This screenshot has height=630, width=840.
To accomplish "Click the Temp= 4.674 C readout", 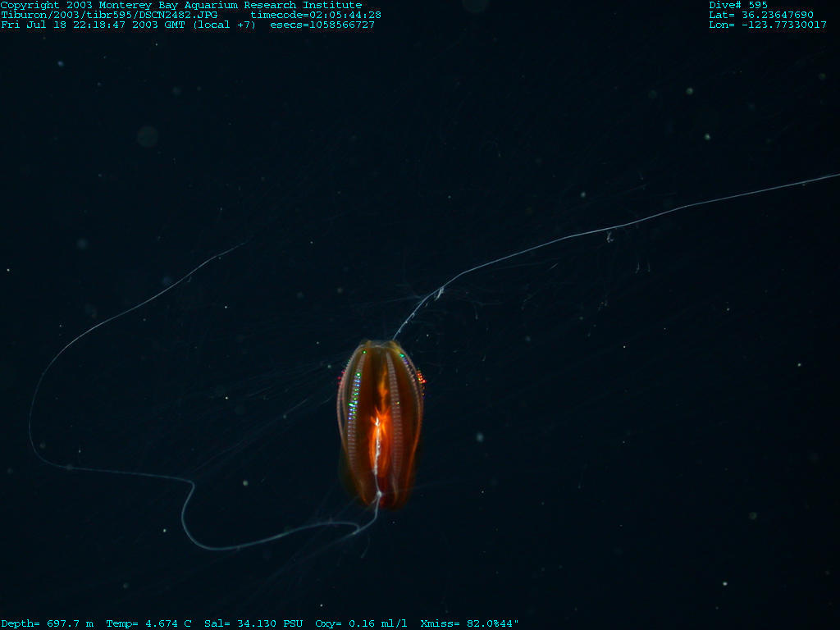I will (148, 623).
